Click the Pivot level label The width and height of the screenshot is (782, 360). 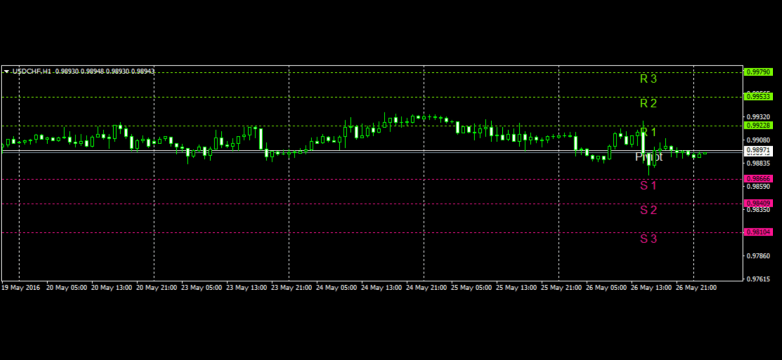pyautogui.click(x=648, y=157)
